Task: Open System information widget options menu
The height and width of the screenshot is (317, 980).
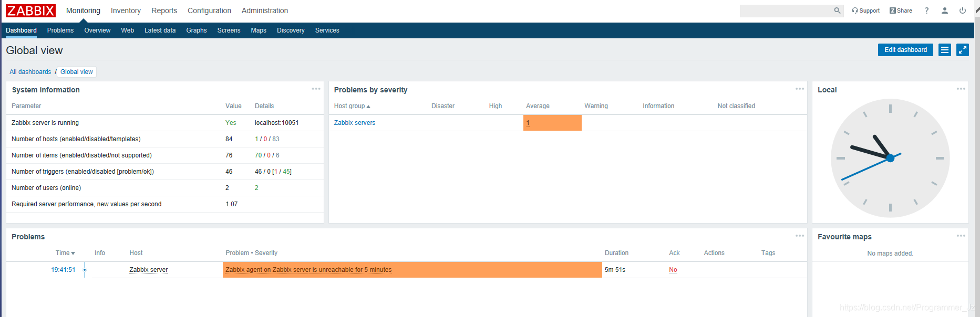Action: click(316, 89)
